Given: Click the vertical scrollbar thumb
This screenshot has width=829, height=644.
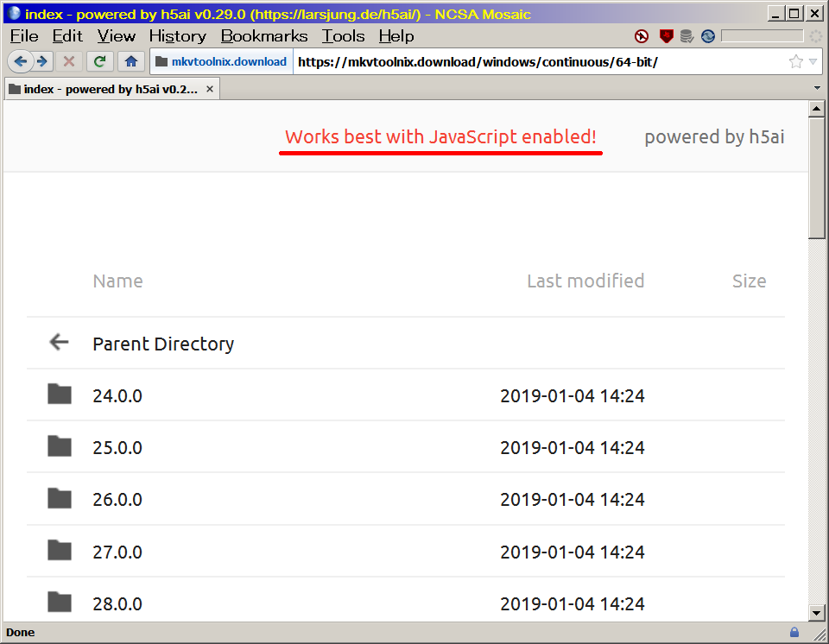Looking at the screenshot, I should pos(817,178).
